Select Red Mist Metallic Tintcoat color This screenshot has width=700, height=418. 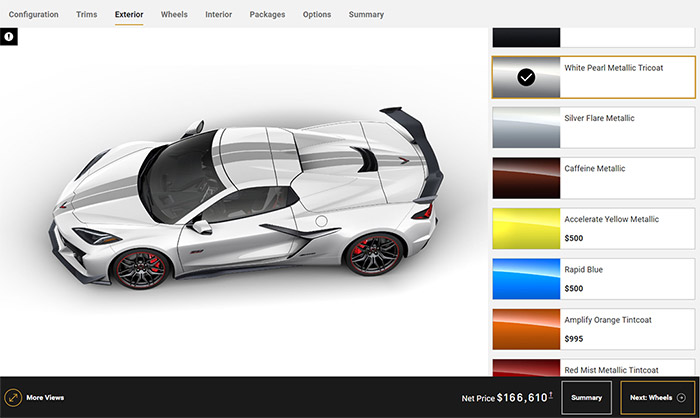coord(592,367)
